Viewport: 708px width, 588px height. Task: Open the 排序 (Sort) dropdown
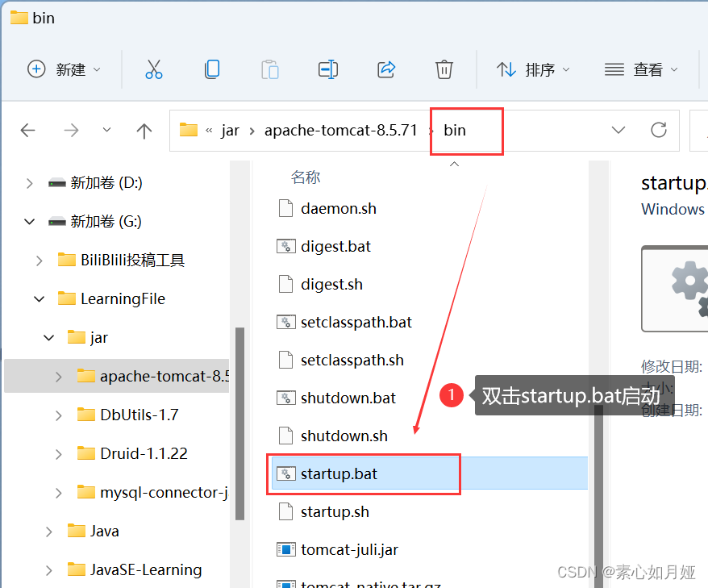point(533,69)
